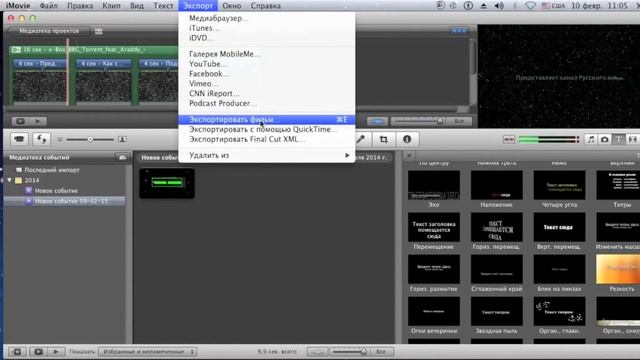Select Экспортировать фильм… menu item
Viewport: 640px width, 360px height.
tap(267, 120)
